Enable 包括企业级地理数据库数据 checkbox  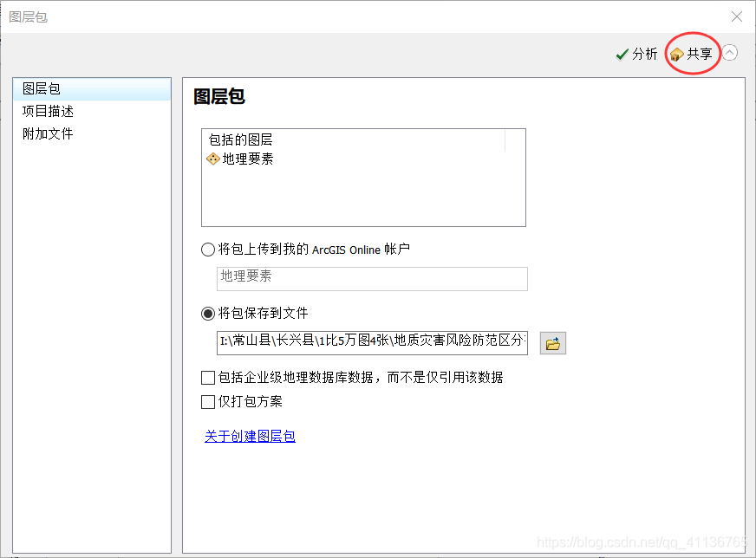click(x=207, y=377)
